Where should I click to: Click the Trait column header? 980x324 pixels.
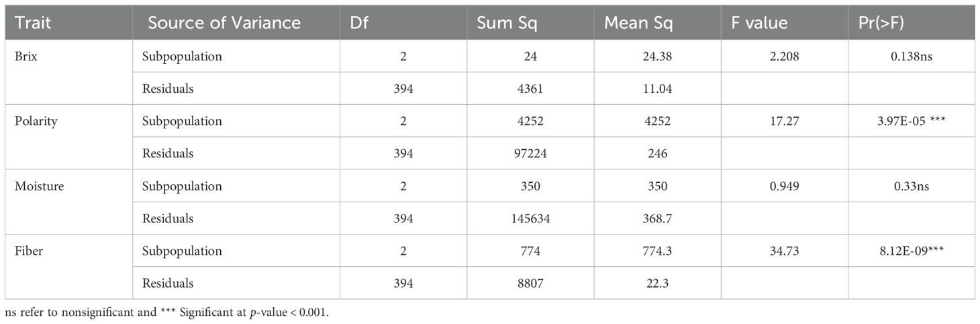[x=32, y=22]
